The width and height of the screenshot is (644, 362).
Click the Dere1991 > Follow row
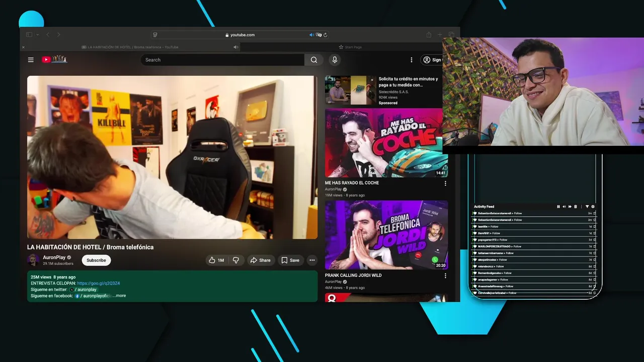(x=534, y=233)
